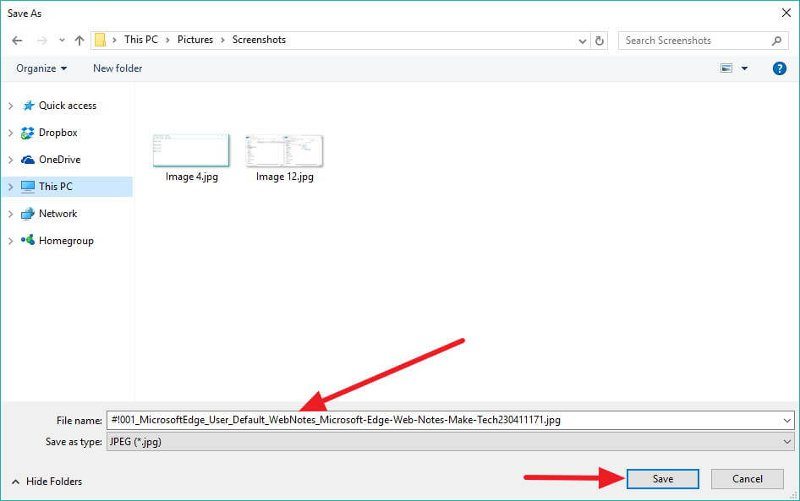Click the forward navigation arrow
Viewport: 800px width, 501px height.
pos(42,40)
